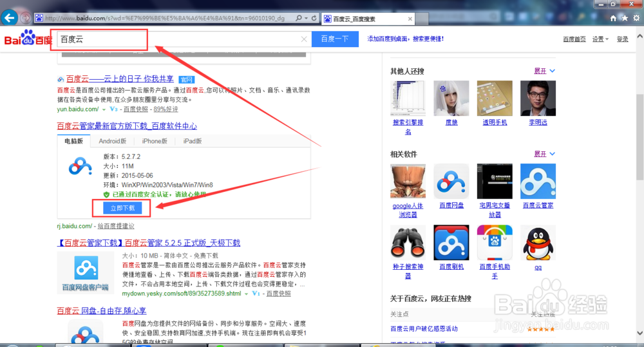
Task: Open browser tools gear icon
Action: coord(636,18)
